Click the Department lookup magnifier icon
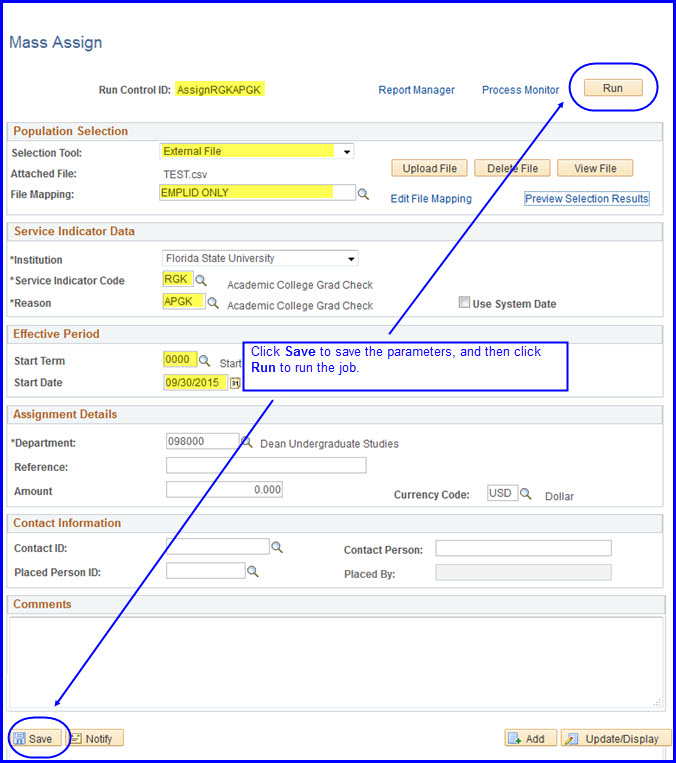Image resolution: width=676 pixels, height=763 pixels. [247, 440]
